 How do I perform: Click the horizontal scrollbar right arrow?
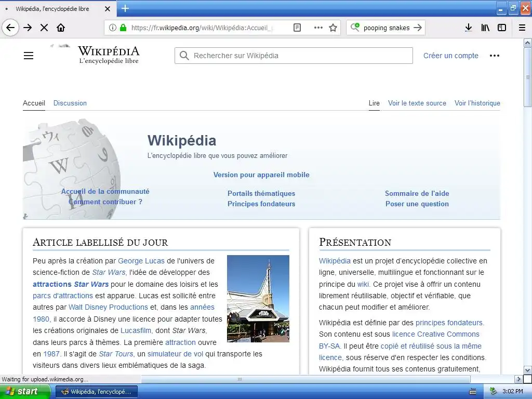pyautogui.click(x=518, y=379)
